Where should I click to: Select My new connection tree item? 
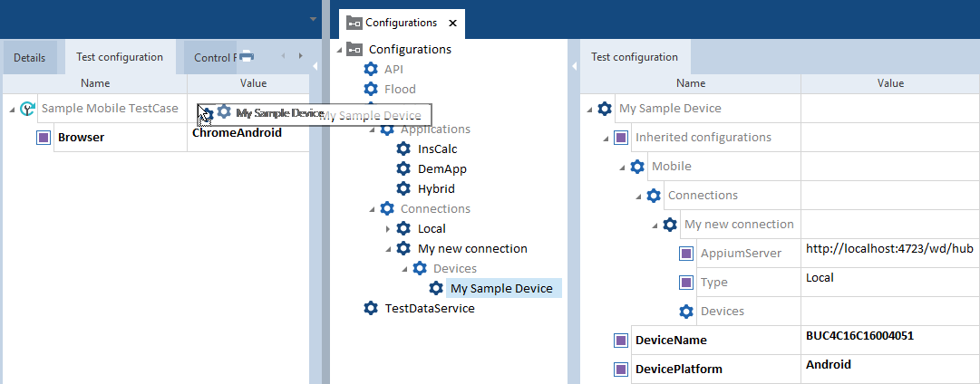pyautogui.click(x=472, y=248)
